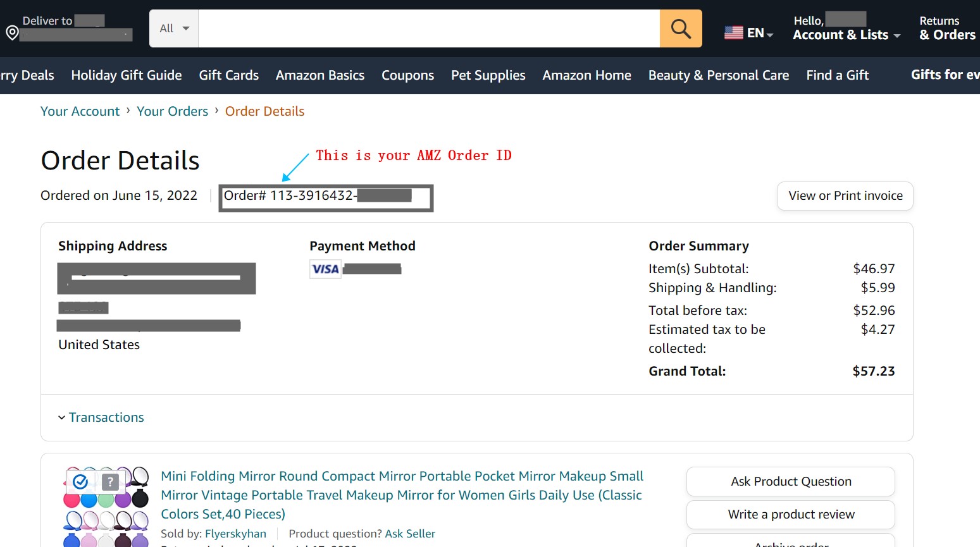Click the search magnifier icon
This screenshot has height=547, width=980.
tap(681, 28)
